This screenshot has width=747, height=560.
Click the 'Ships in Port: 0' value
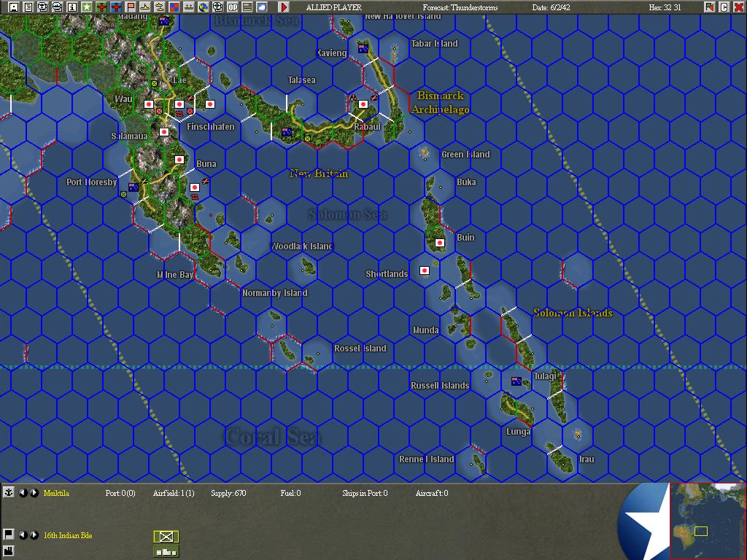tap(365, 493)
